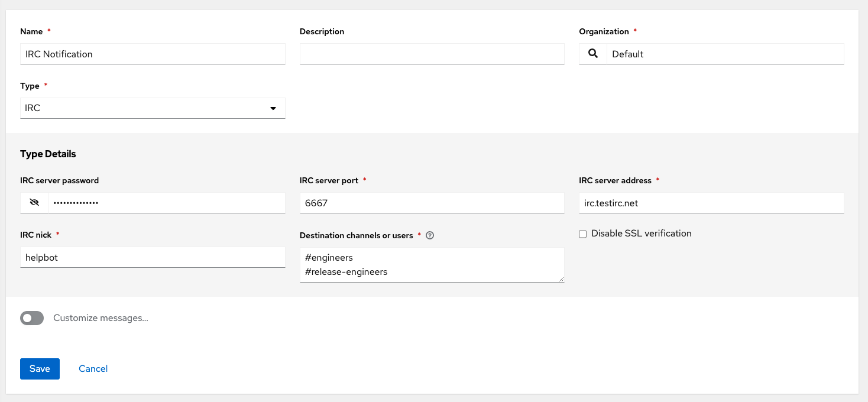Expand the notification Type options

click(153, 108)
